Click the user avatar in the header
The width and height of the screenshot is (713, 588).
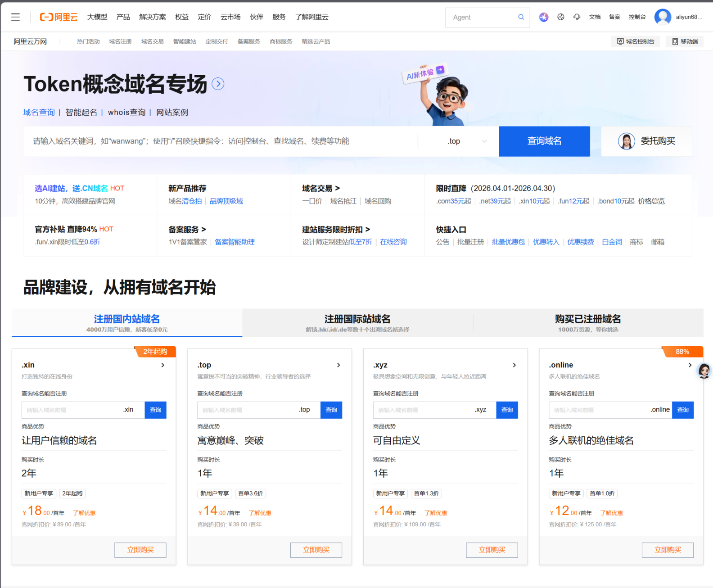663,17
